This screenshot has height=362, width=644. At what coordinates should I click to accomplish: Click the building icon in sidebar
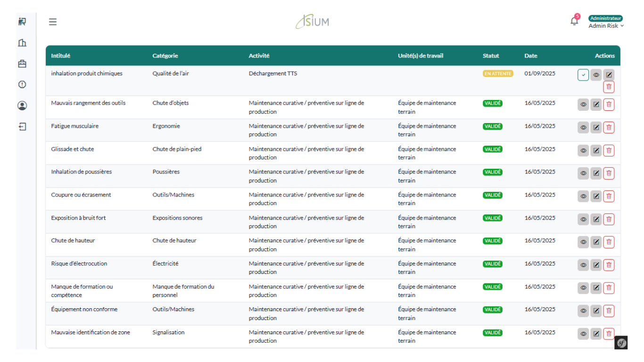click(x=22, y=43)
